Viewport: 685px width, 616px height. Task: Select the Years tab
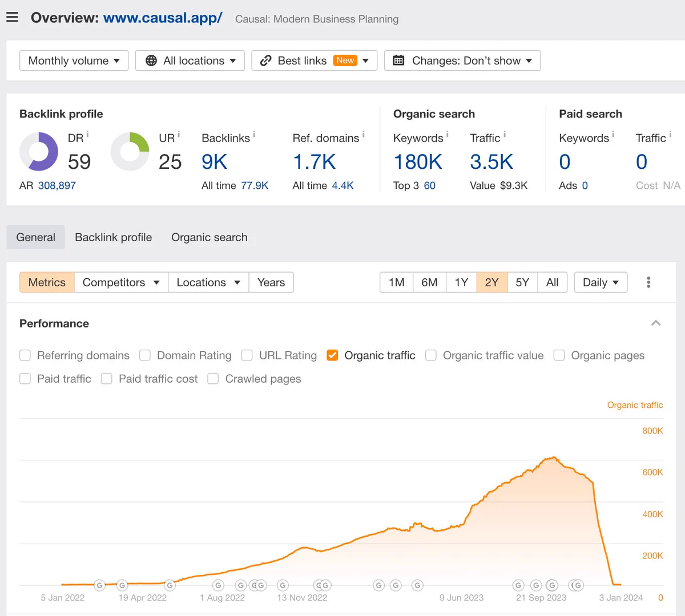271,282
